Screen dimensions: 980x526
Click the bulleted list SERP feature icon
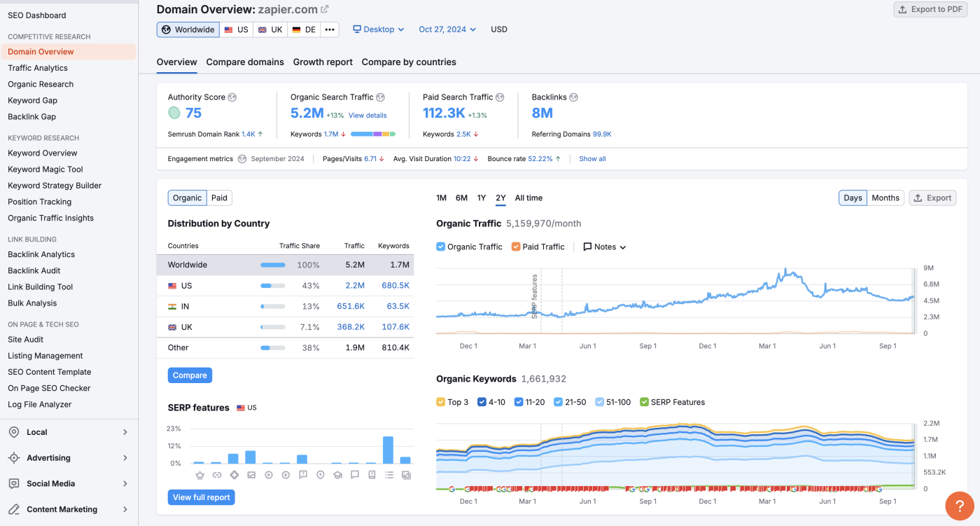388,475
